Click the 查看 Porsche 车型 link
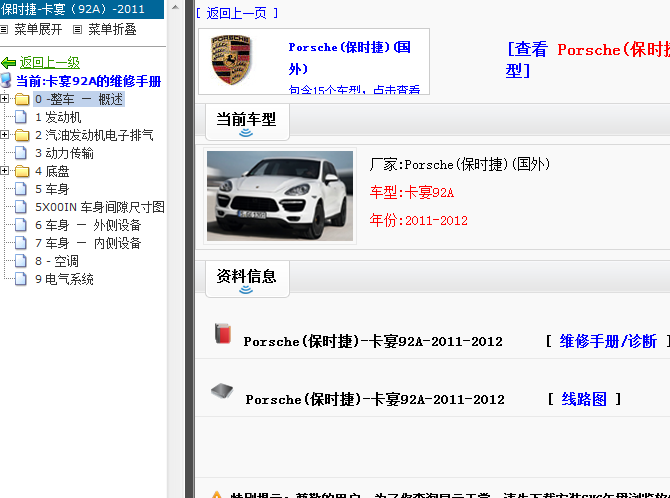The image size is (670, 498). point(588,60)
